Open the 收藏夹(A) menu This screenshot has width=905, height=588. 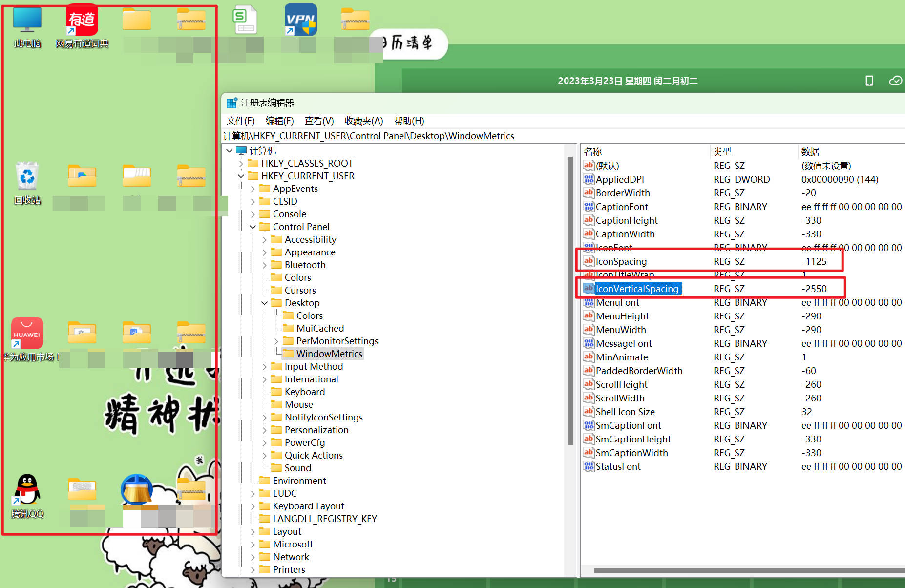(x=364, y=121)
